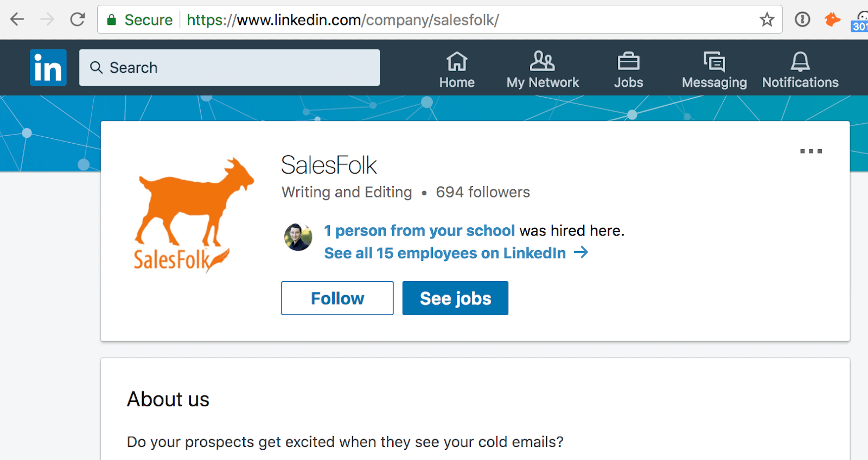Open the My Network icon
868x460 pixels.
pyautogui.click(x=542, y=62)
